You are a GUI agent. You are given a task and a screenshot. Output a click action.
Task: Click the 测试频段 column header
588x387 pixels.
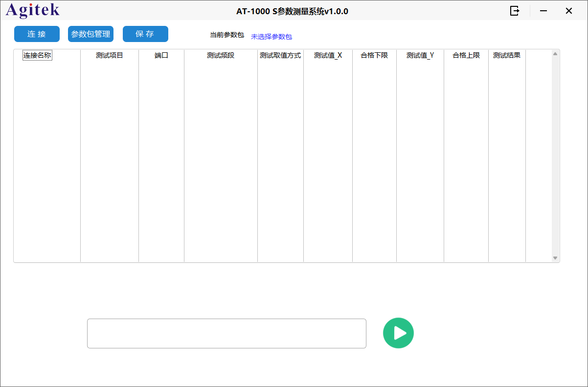click(x=220, y=55)
